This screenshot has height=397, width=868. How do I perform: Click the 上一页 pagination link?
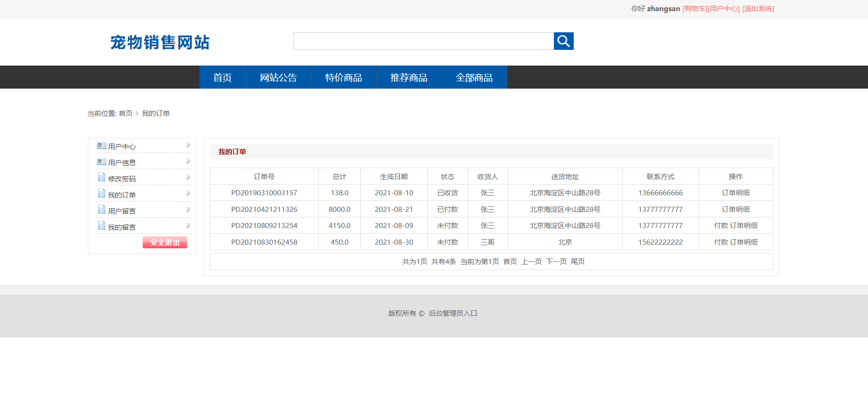(531, 261)
